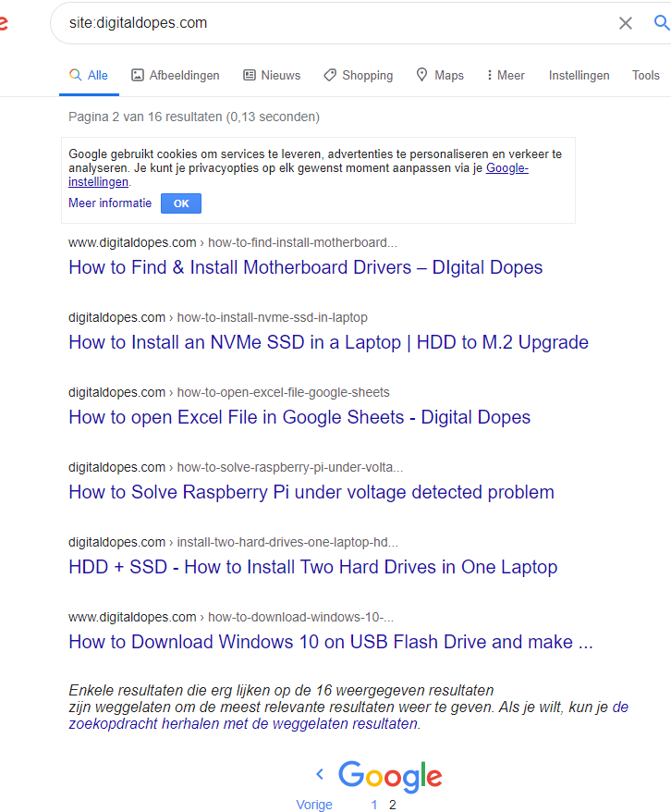Open How to Install an NVMe SSD result

click(x=328, y=342)
